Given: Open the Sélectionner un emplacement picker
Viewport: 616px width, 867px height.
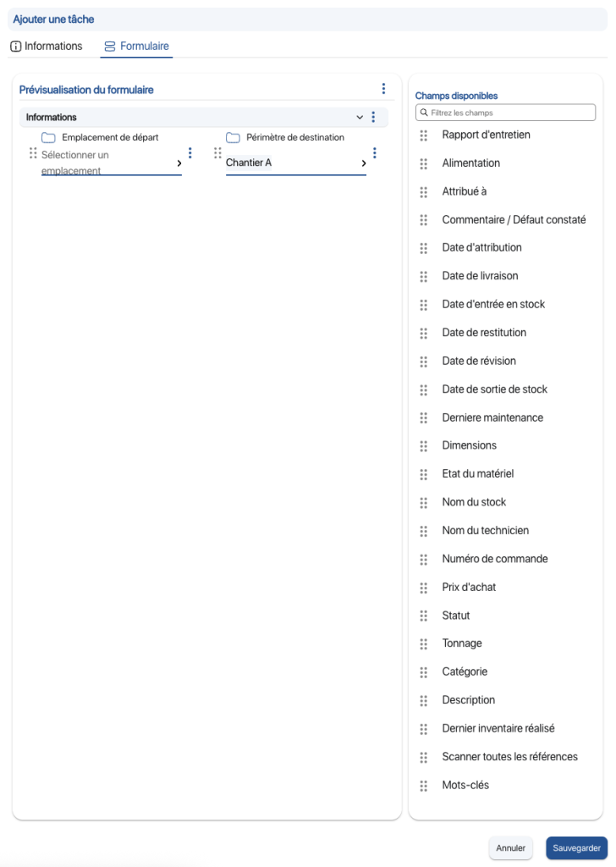Looking at the screenshot, I should coord(110,161).
